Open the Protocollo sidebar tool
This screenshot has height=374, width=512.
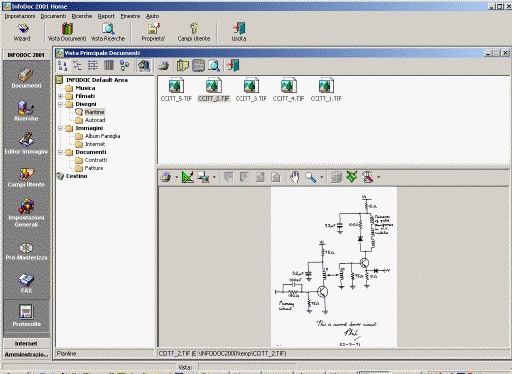pyautogui.click(x=26, y=315)
